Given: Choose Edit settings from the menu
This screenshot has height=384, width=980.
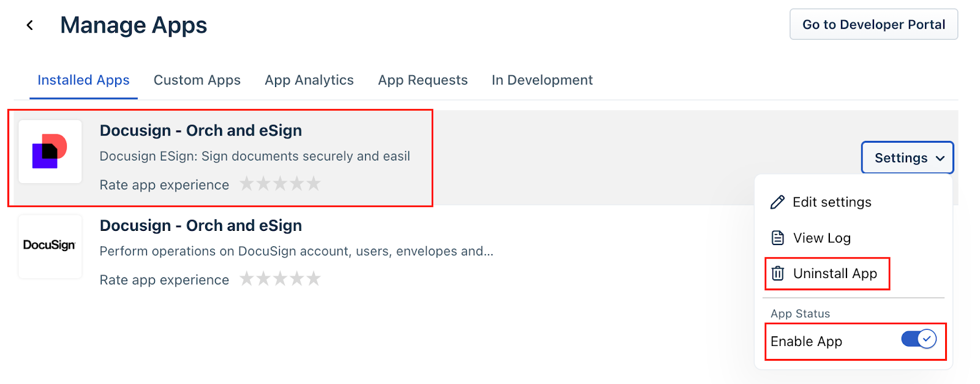Looking at the screenshot, I should (821, 202).
